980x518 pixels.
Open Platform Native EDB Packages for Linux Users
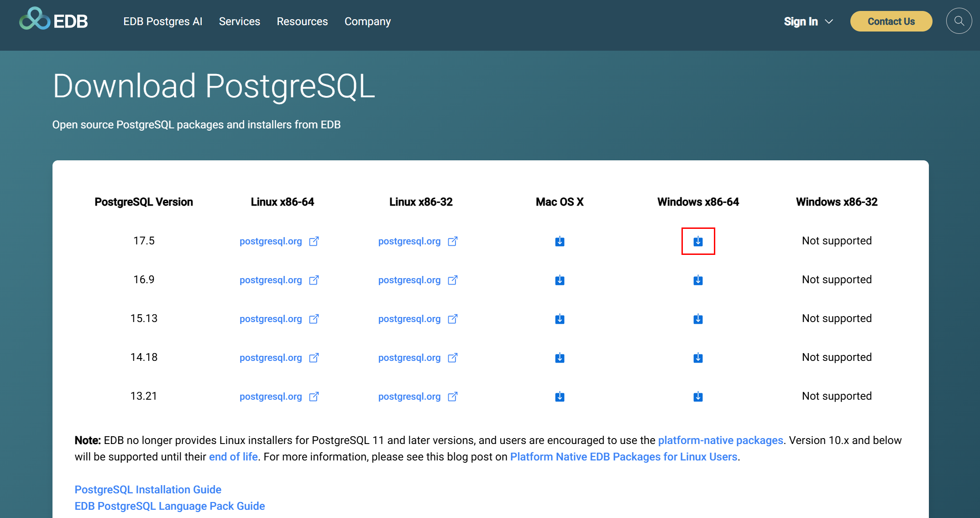[x=624, y=457]
